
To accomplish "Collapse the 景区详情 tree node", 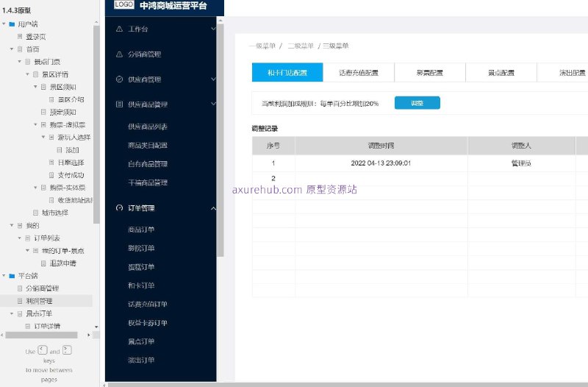I will (27, 74).
